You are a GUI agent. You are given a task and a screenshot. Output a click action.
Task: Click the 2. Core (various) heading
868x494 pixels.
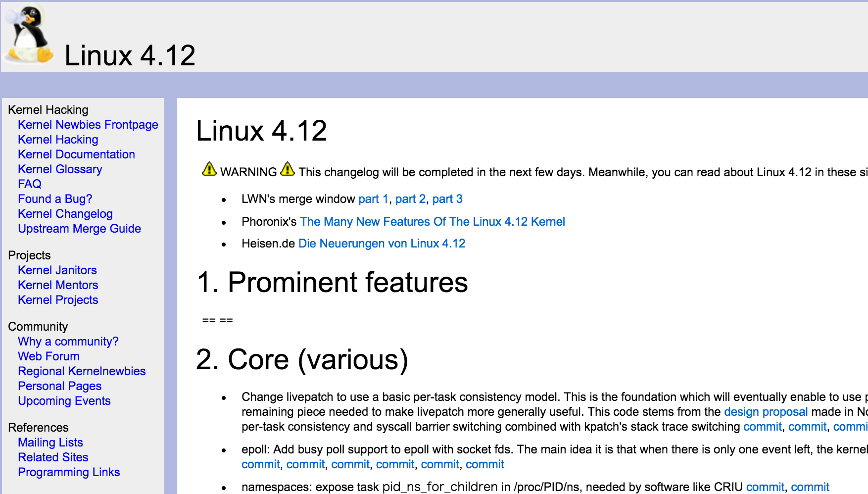(302, 360)
